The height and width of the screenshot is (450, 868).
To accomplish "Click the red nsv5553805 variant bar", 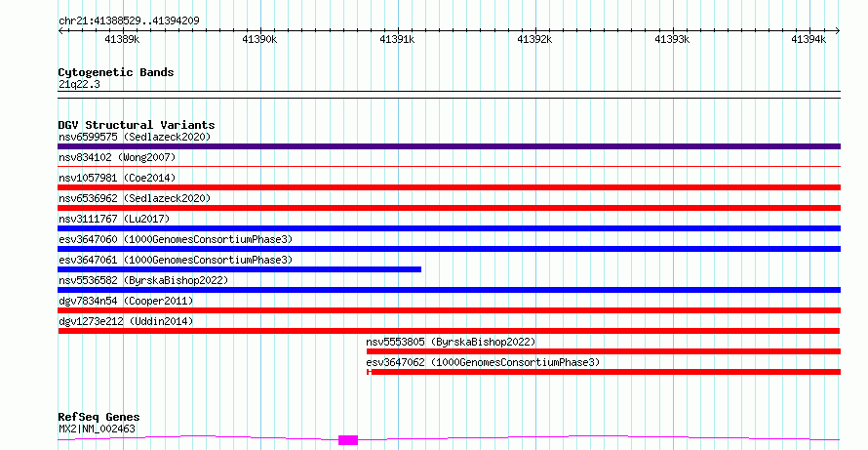I will 604,351.
